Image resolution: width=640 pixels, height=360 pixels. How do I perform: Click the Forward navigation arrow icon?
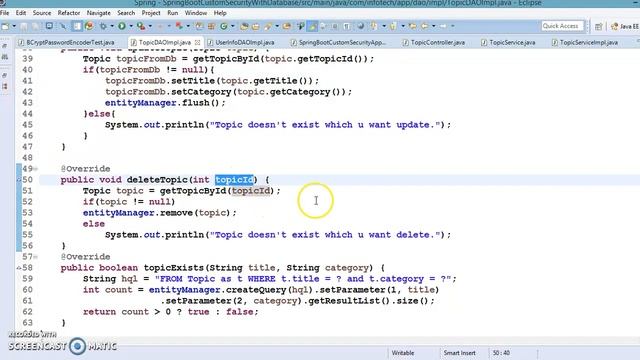tap(443, 26)
